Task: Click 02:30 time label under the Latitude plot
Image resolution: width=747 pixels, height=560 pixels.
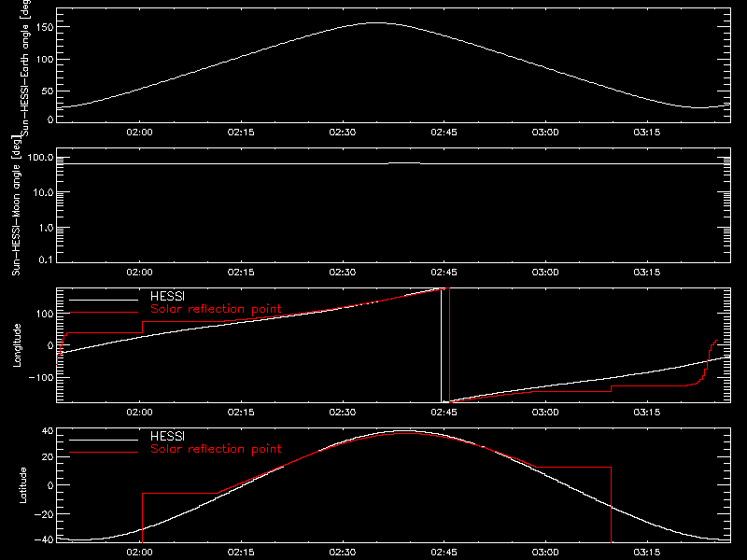Action: coord(343,553)
